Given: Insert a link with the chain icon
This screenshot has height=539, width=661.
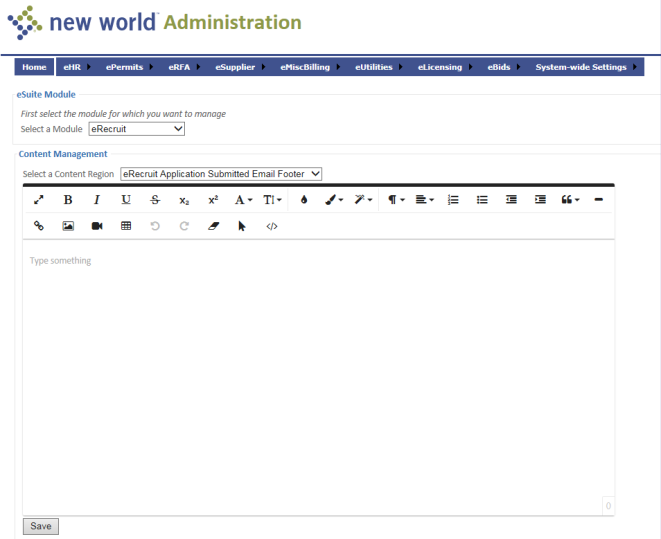Looking at the screenshot, I should 39,227.
